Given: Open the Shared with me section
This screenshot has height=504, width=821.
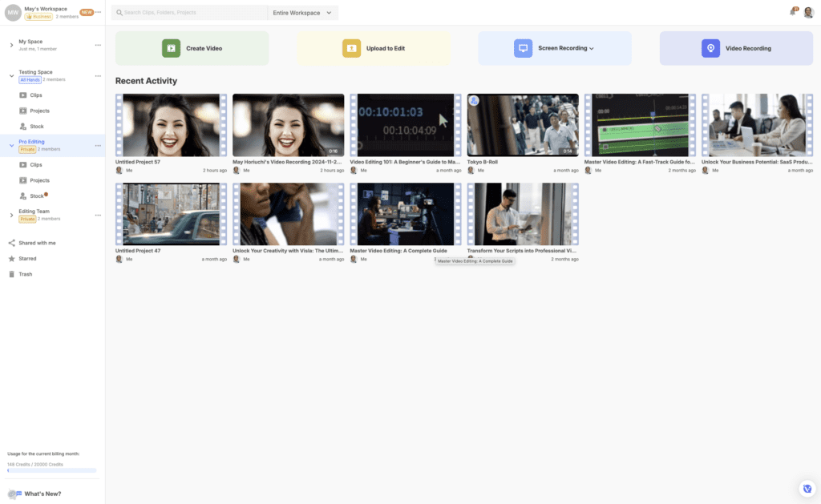Looking at the screenshot, I should pyautogui.click(x=37, y=243).
